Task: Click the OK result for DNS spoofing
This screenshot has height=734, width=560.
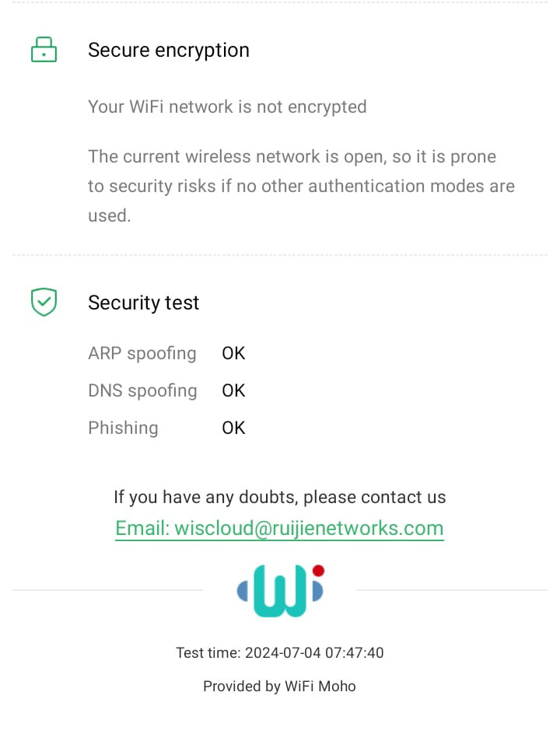Action: tap(233, 390)
